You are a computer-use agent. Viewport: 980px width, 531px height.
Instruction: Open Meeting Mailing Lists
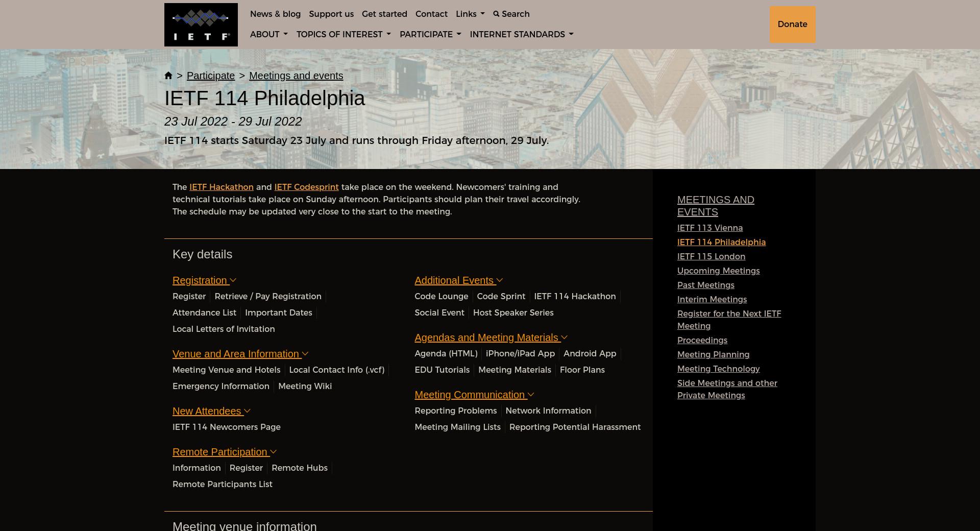[x=457, y=427]
